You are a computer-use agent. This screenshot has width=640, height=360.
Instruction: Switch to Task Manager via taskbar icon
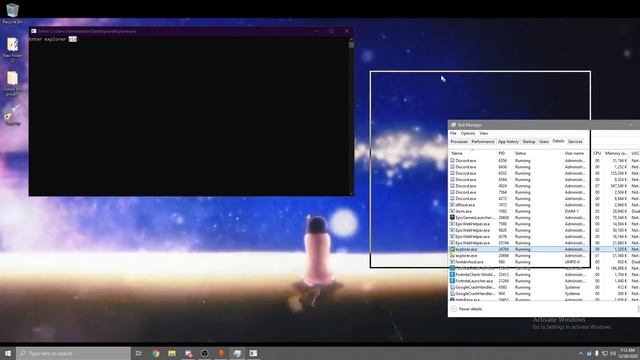[237, 353]
